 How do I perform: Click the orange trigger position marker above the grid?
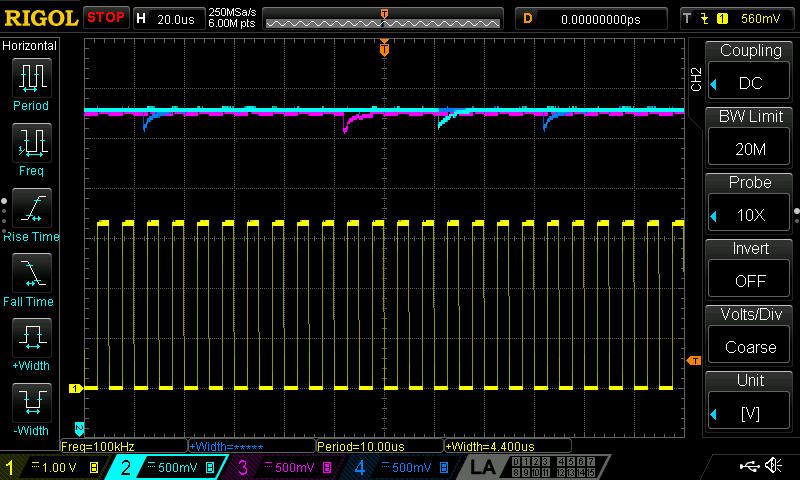click(384, 47)
